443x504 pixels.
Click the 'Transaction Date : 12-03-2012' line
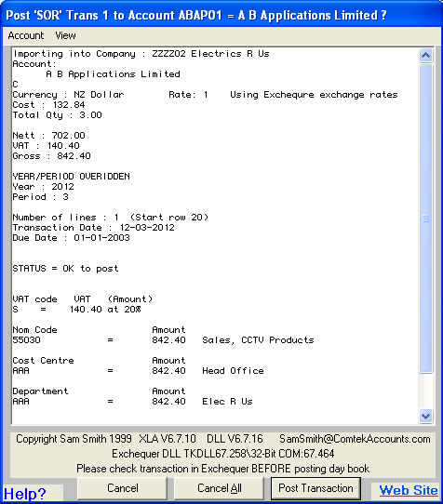point(93,228)
